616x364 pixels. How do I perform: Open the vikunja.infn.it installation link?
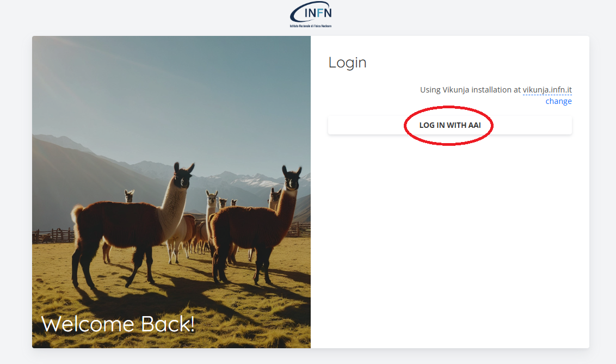pos(547,90)
